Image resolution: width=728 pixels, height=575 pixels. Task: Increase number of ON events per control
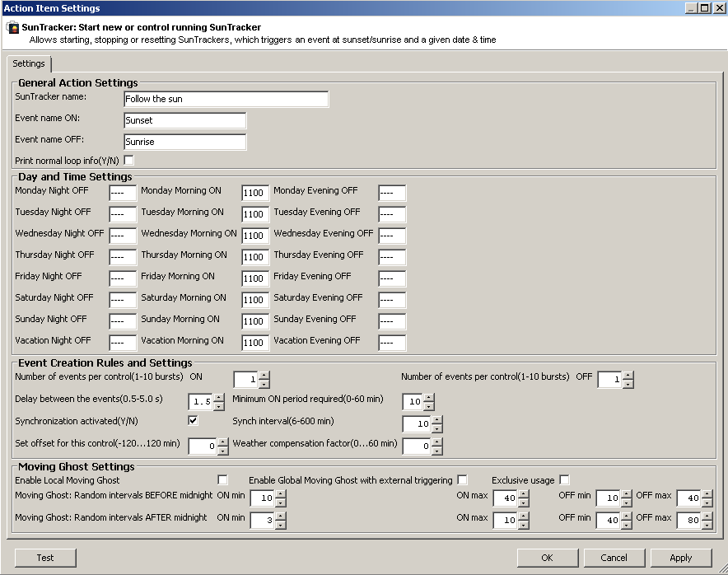(264, 376)
